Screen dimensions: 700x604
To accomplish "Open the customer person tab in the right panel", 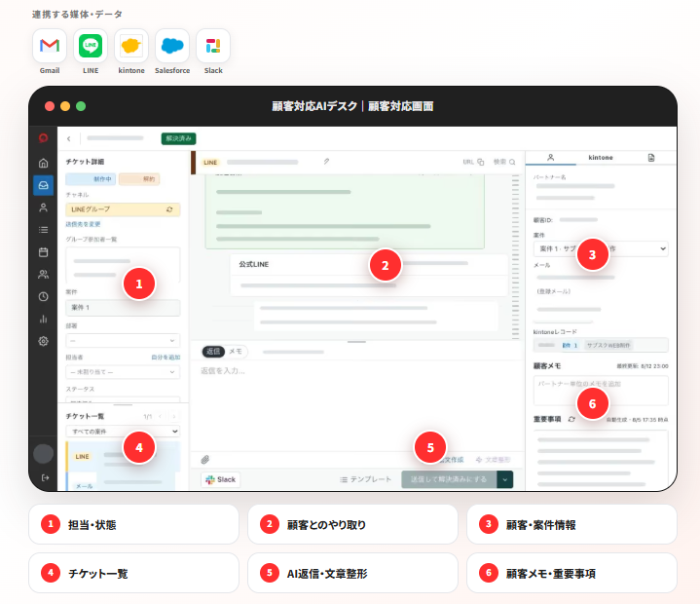I will tap(550, 157).
